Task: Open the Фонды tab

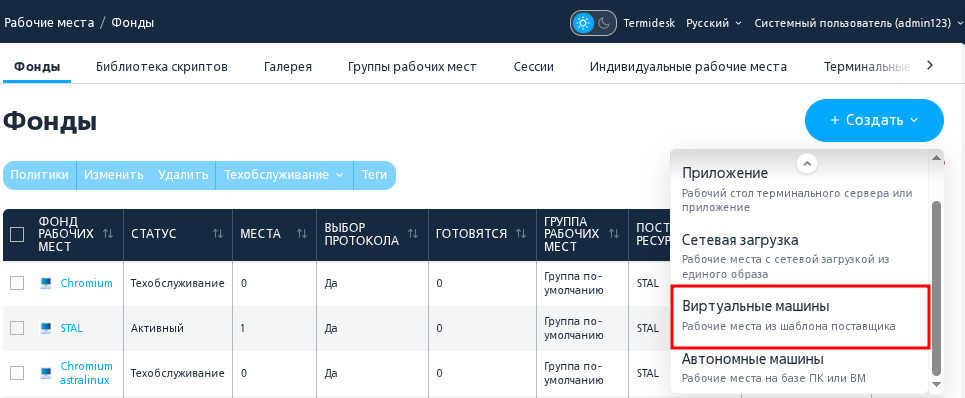Action: [37, 66]
